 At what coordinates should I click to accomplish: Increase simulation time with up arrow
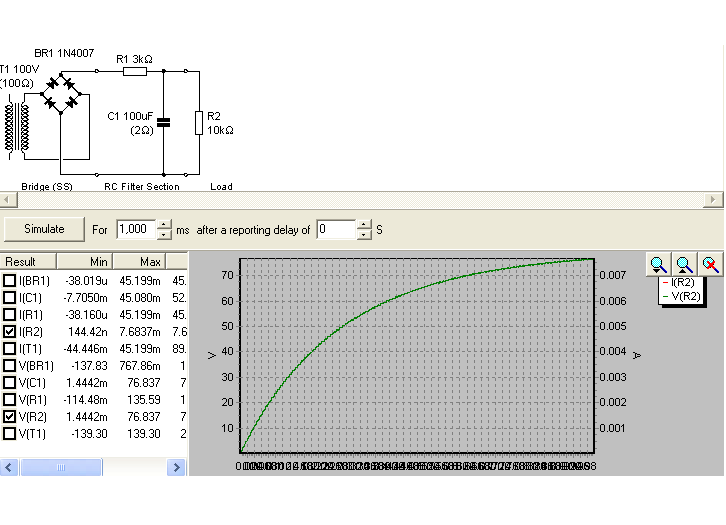(164, 225)
